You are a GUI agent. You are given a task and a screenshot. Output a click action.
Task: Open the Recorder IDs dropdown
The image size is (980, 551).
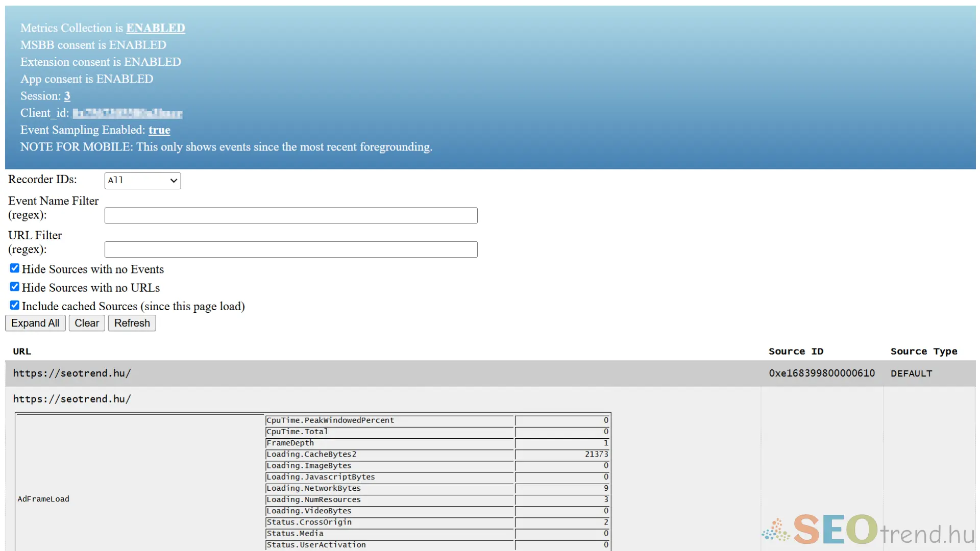tap(142, 180)
